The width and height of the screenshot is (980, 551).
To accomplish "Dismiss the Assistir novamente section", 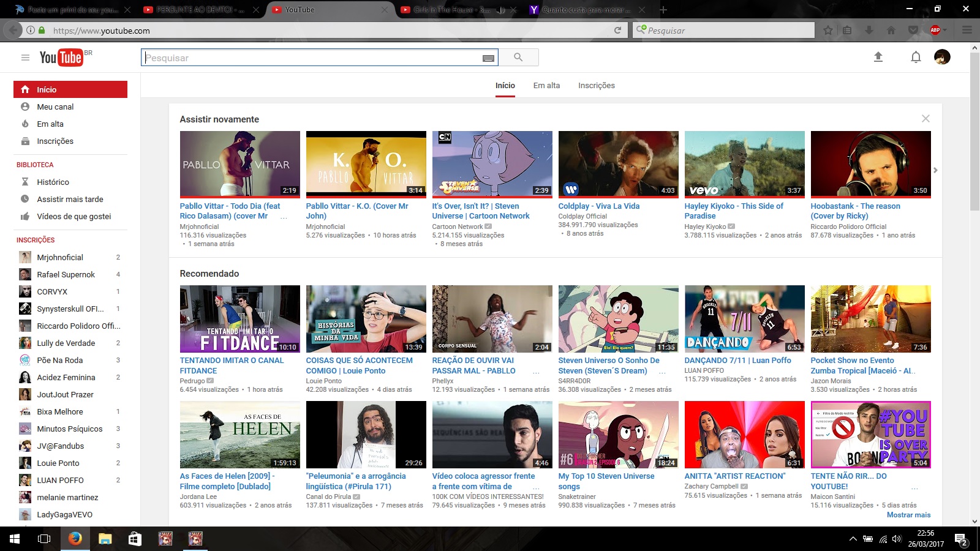I will click(925, 119).
